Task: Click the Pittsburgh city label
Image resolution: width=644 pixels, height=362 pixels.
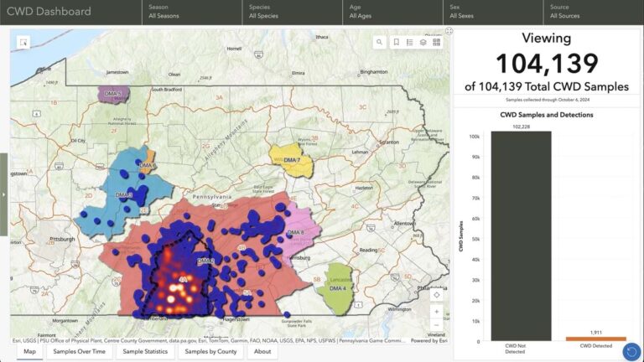Action: [62, 239]
